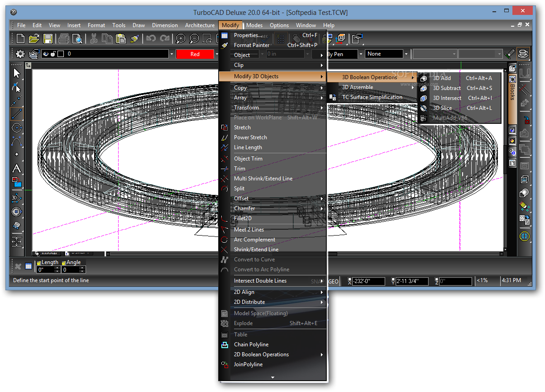Click the cancel X icon in inspector bar

(18, 266)
